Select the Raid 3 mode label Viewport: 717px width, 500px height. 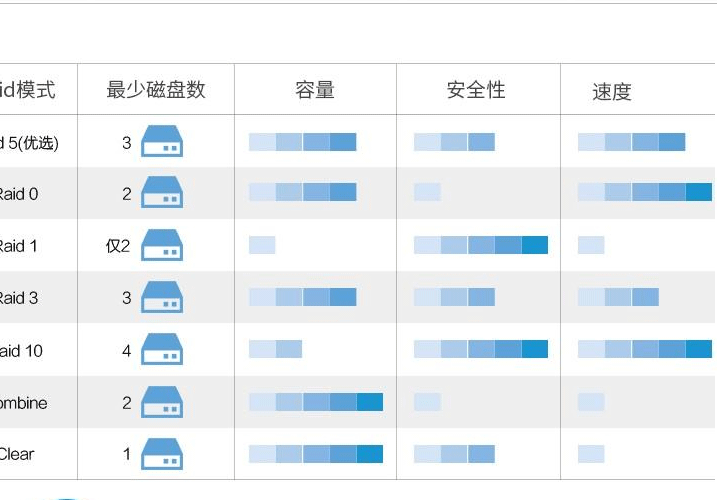coord(18,298)
